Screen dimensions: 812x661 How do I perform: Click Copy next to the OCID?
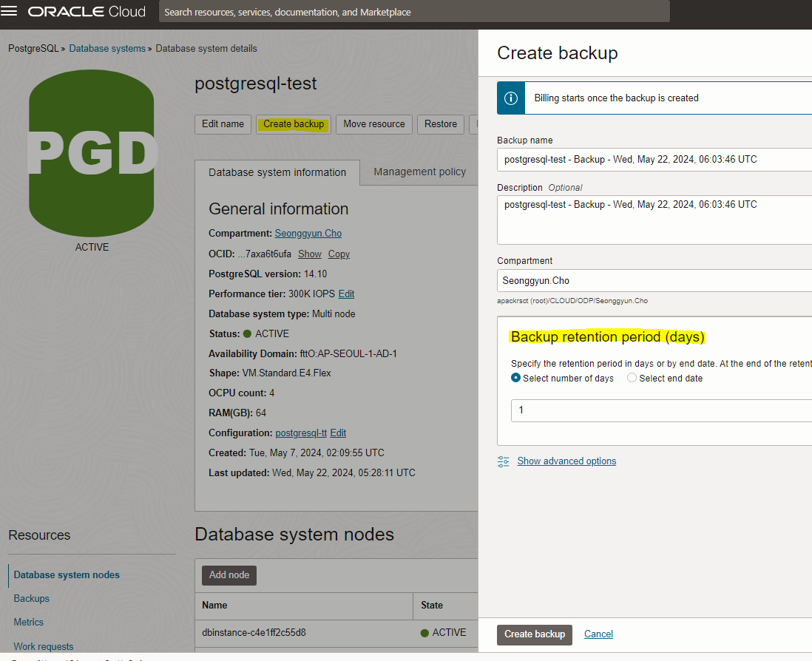coord(339,254)
